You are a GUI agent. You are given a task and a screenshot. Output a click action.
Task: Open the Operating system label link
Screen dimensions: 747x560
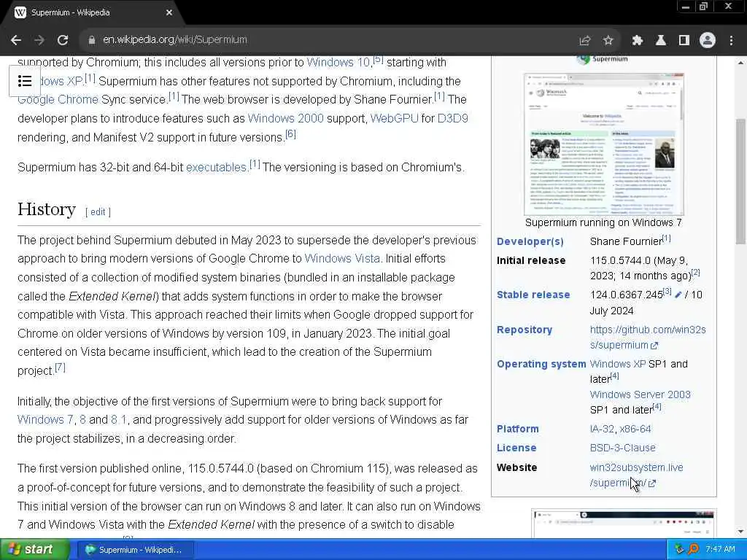click(x=541, y=364)
